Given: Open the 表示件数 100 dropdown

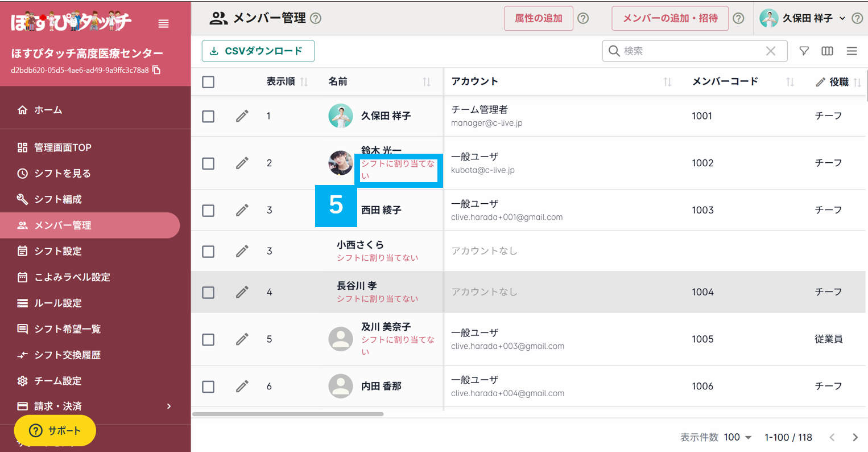Looking at the screenshot, I should coord(738,437).
